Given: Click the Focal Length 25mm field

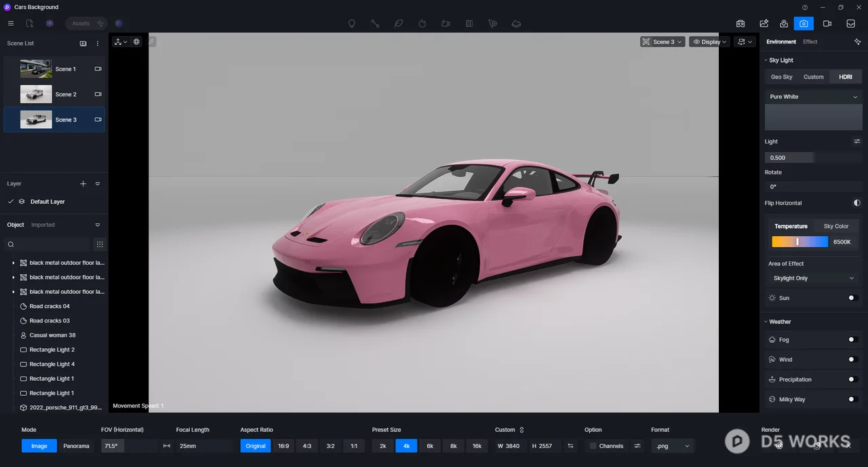Looking at the screenshot, I should pos(203,446).
